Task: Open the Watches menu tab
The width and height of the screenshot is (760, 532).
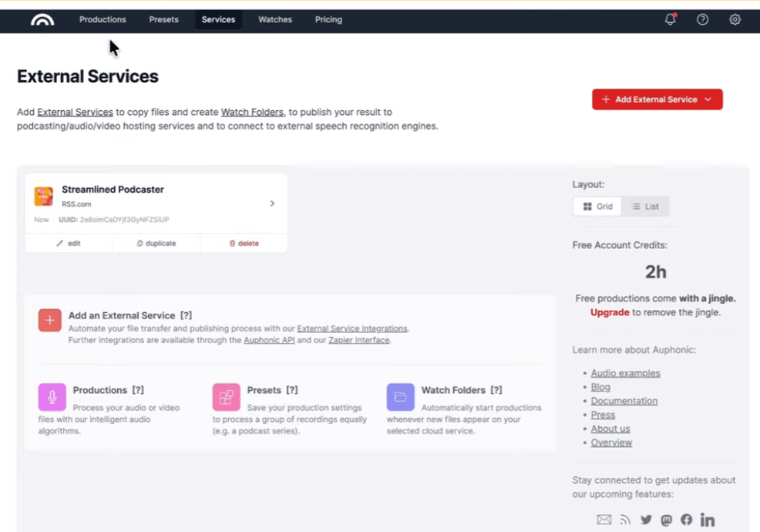Action: (275, 20)
